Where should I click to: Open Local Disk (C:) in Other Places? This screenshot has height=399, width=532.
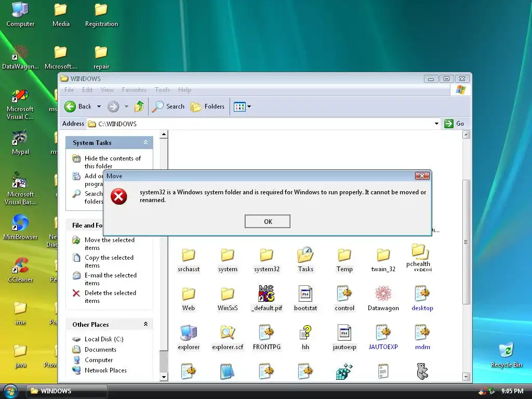click(104, 339)
